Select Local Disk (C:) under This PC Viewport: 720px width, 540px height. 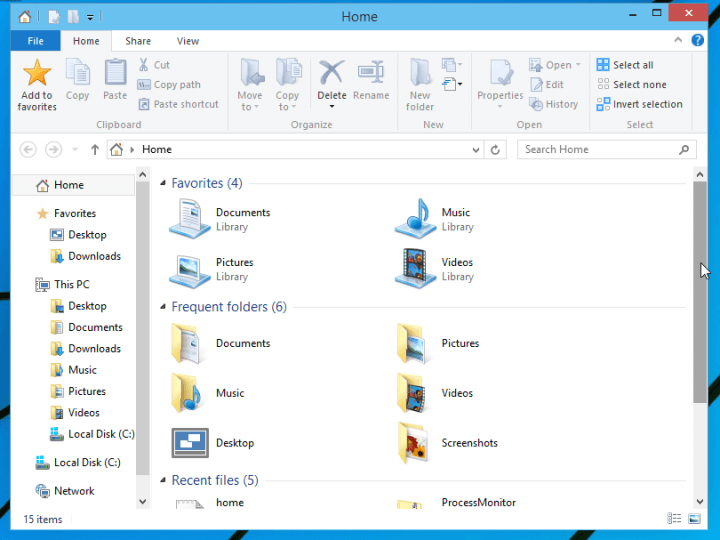tap(92, 434)
